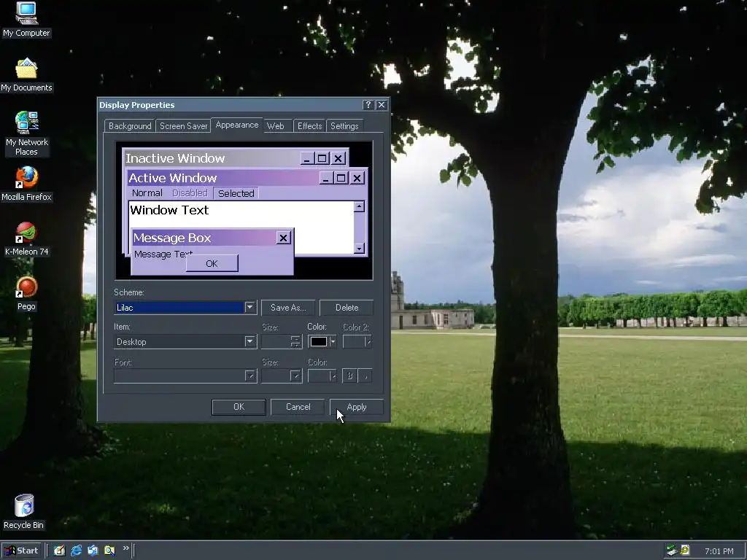The width and height of the screenshot is (747, 560).
Task: Click the taskbar clock 7:01 PM
Action: click(719, 551)
